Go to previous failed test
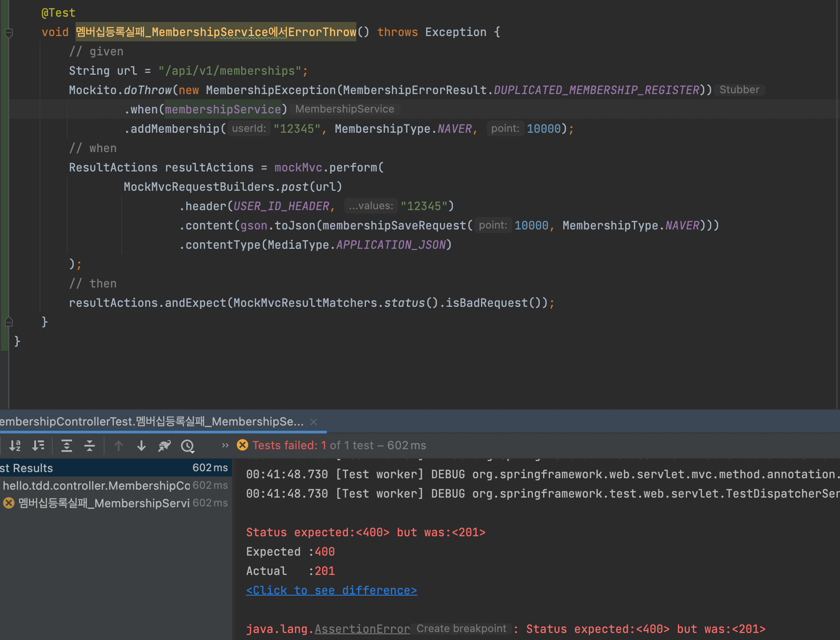Screen dimensions: 840x640 (x=119, y=446)
